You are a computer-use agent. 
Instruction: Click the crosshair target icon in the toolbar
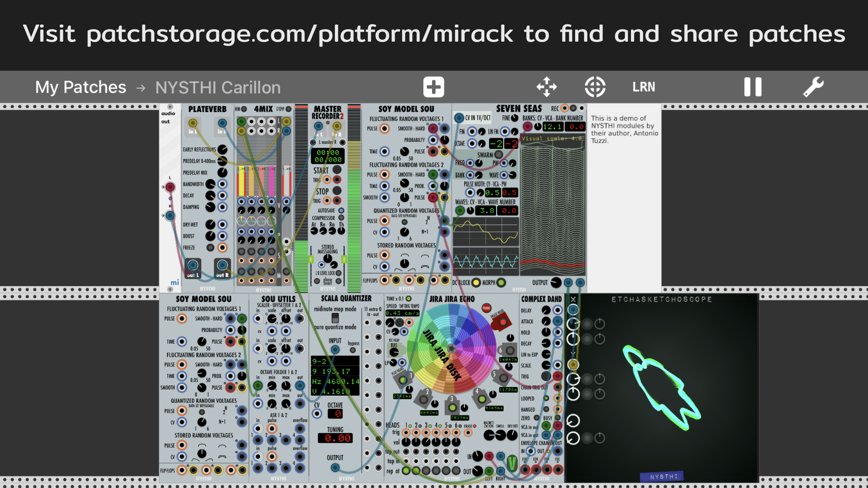pos(595,87)
